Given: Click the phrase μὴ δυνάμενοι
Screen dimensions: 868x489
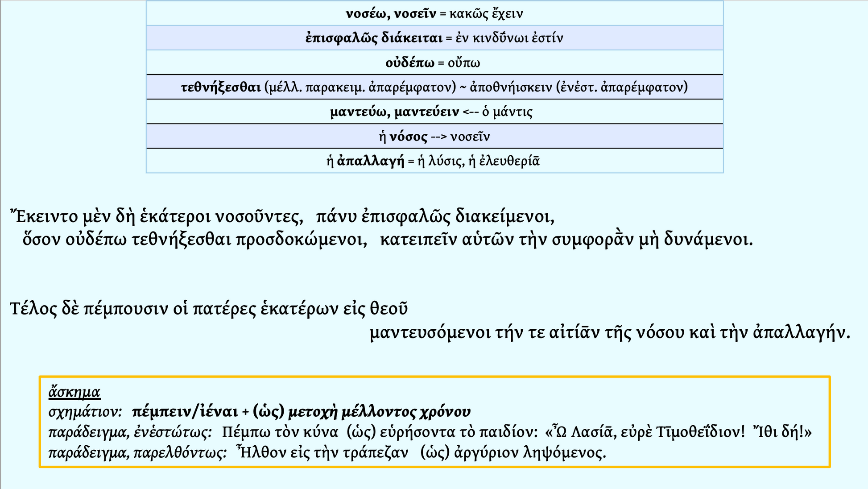Looking at the screenshot, I should coord(695,240).
